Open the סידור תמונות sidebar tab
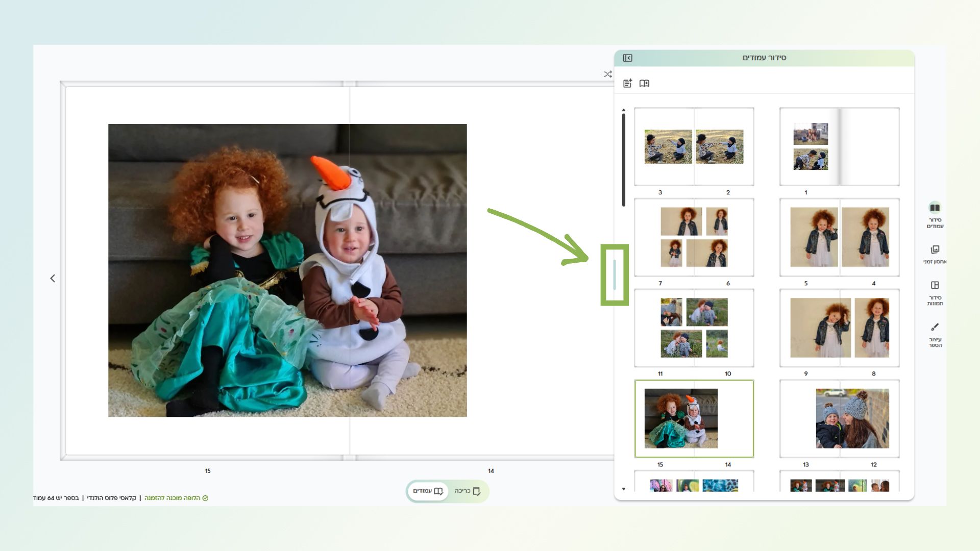Screen dimensions: 980x551 click(x=935, y=293)
